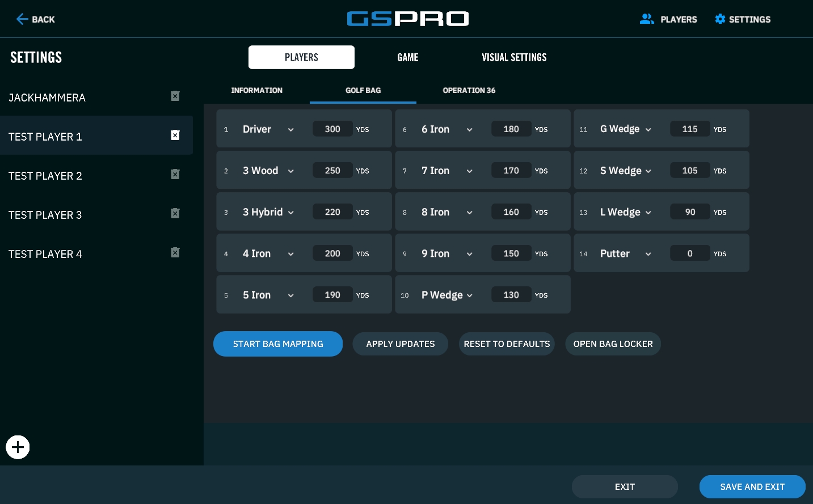This screenshot has width=813, height=504.
Task: Open the 7 Iron club dropdown
Action: coord(469,171)
